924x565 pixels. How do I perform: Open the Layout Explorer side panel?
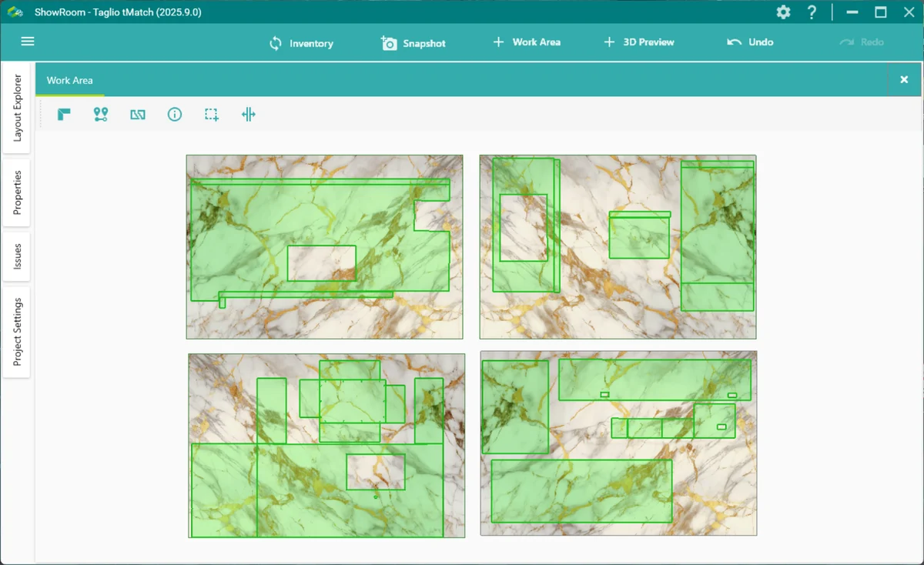tap(17, 108)
